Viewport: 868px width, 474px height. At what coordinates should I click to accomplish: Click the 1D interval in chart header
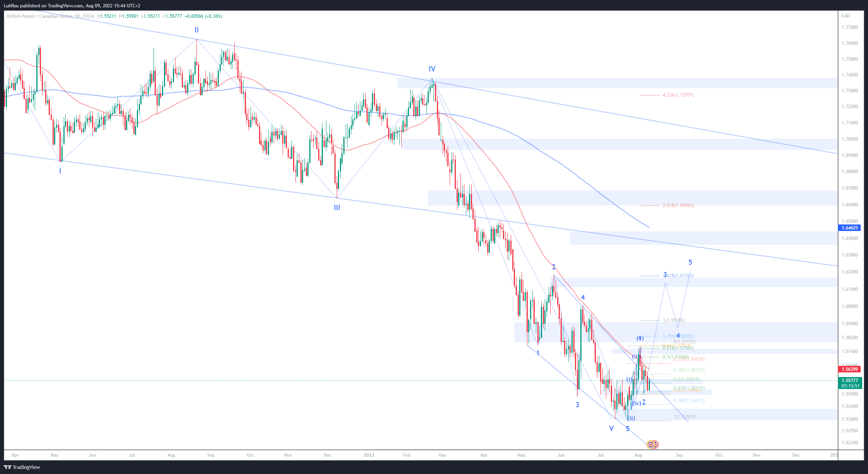(x=77, y=16)
